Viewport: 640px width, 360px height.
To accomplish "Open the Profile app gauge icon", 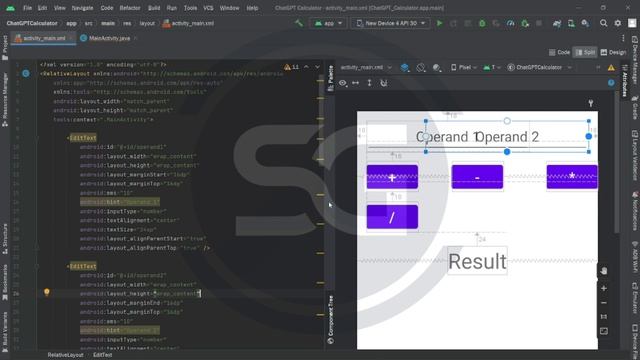I will [x=510, y=23].
